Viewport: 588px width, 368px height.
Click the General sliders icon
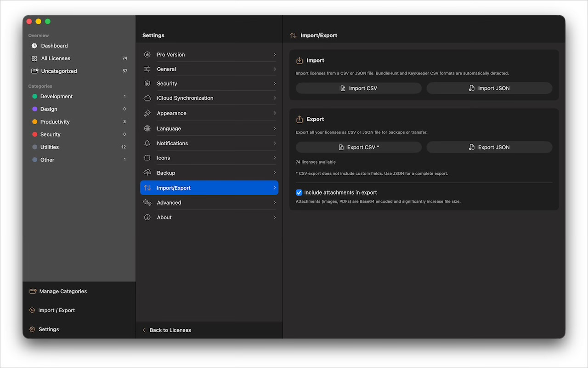pyautogui.click(x=147, y=69)
